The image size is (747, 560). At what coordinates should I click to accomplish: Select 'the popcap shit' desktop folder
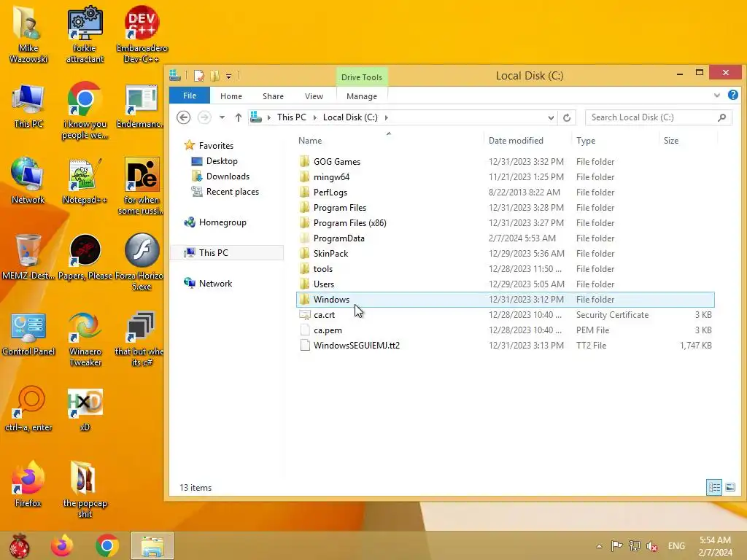coord(85,489)
